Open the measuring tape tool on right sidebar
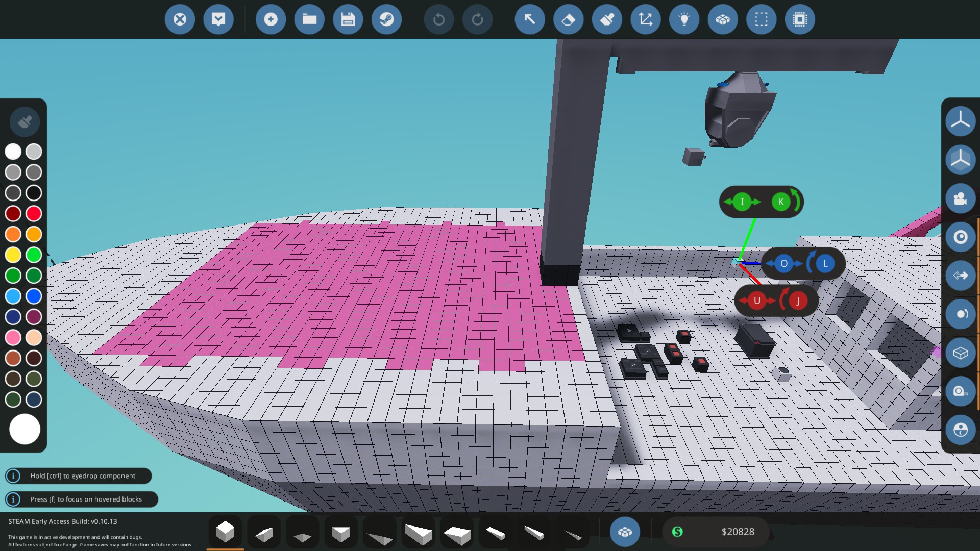Viewport: 980px width, 551px height. 961,391
